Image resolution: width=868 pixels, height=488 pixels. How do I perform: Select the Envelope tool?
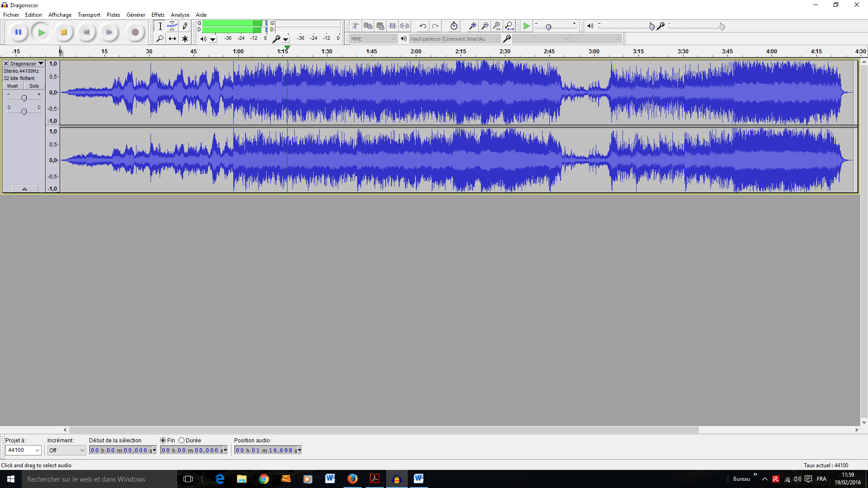click(172, 26)
